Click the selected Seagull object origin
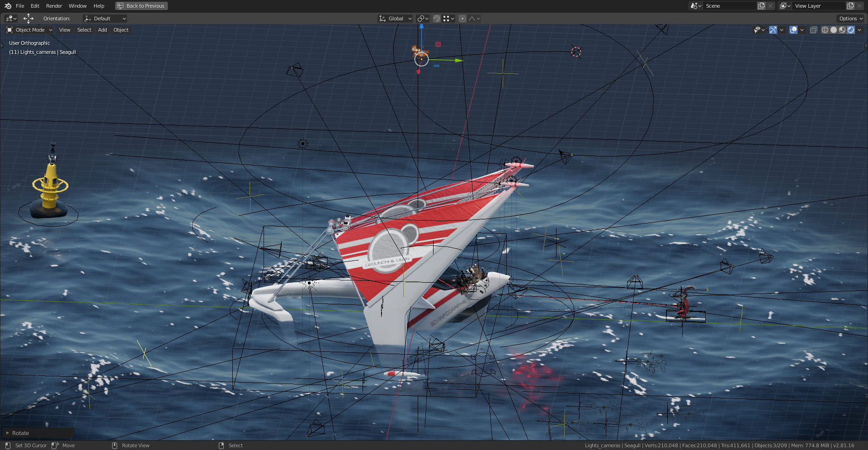This screenshot has height=450, width=868. point(421,59)
